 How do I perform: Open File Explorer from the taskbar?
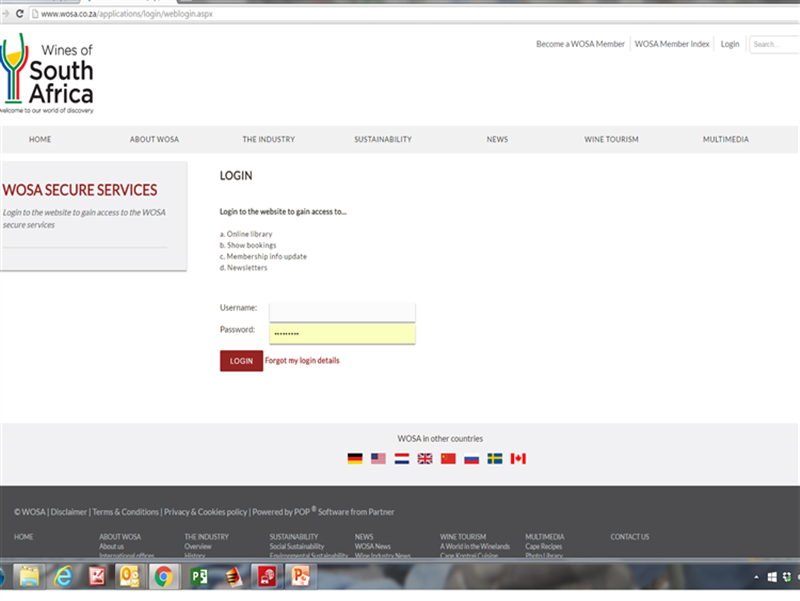click(29, 577)
